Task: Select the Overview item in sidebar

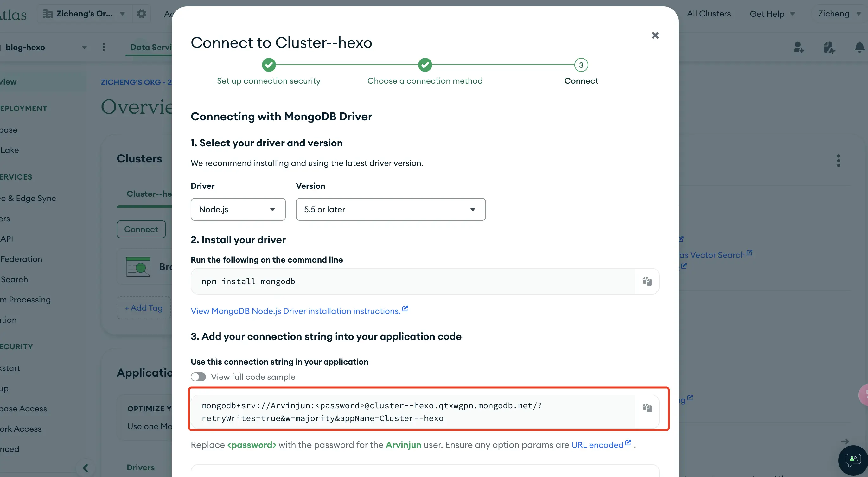Action: click(x=9, y=82)
